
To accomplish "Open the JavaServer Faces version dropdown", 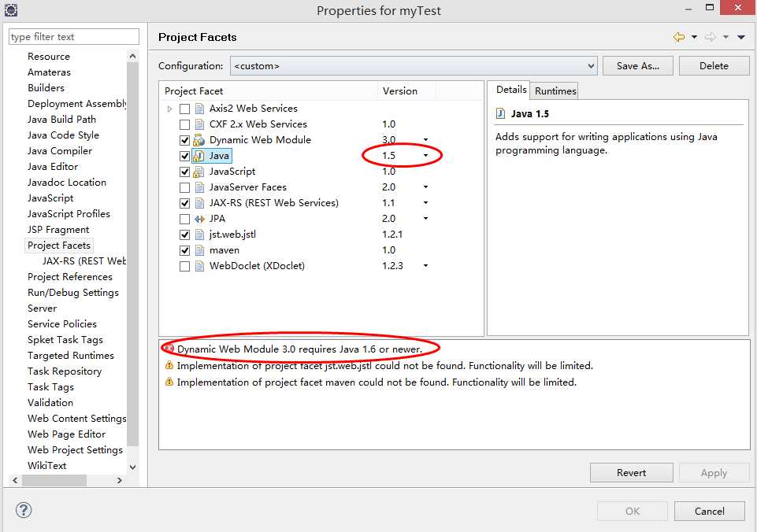I will pyautogui.click(x=425, y=187).
